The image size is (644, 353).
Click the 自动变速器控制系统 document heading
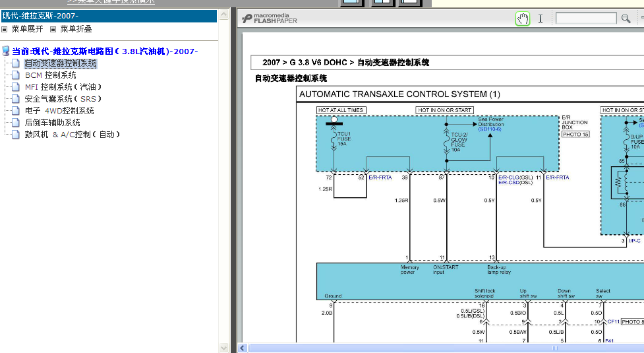coord(291,78)
